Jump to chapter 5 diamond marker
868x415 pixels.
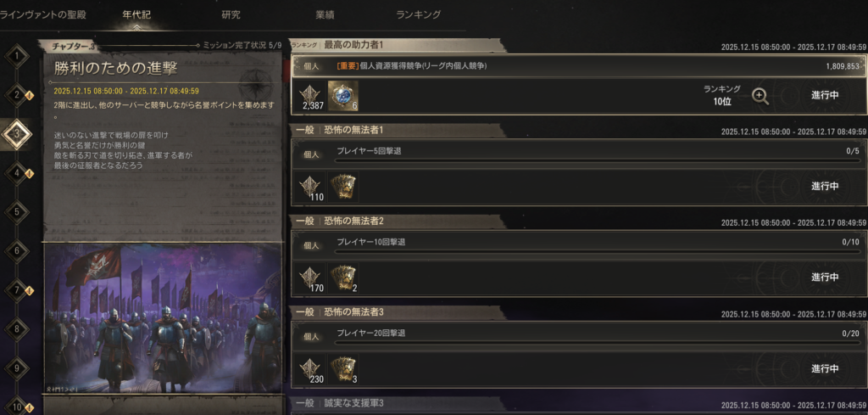pos(17,211)
